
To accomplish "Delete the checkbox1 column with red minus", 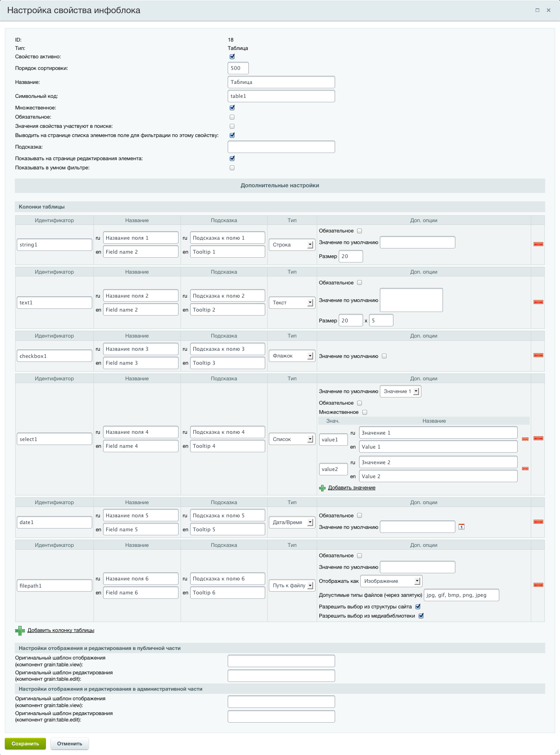I will point(538,355).
